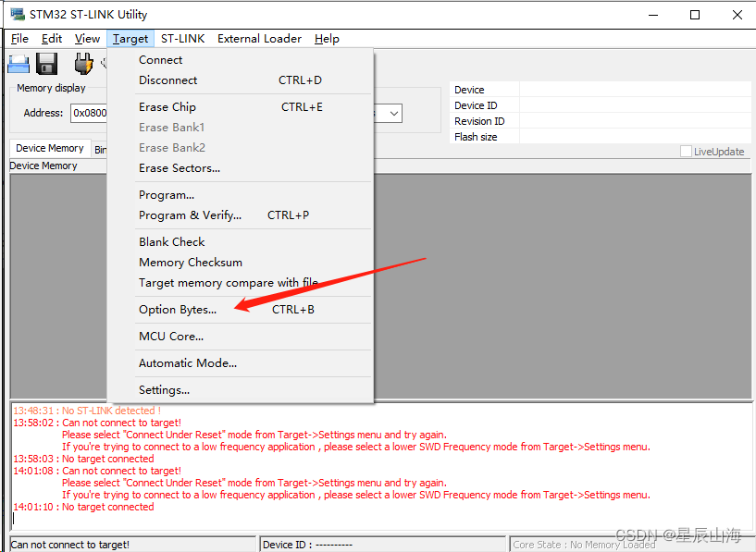Open the ST-LINK menu
This screenshot has width=756, height=552.
(x=182, y=39)
